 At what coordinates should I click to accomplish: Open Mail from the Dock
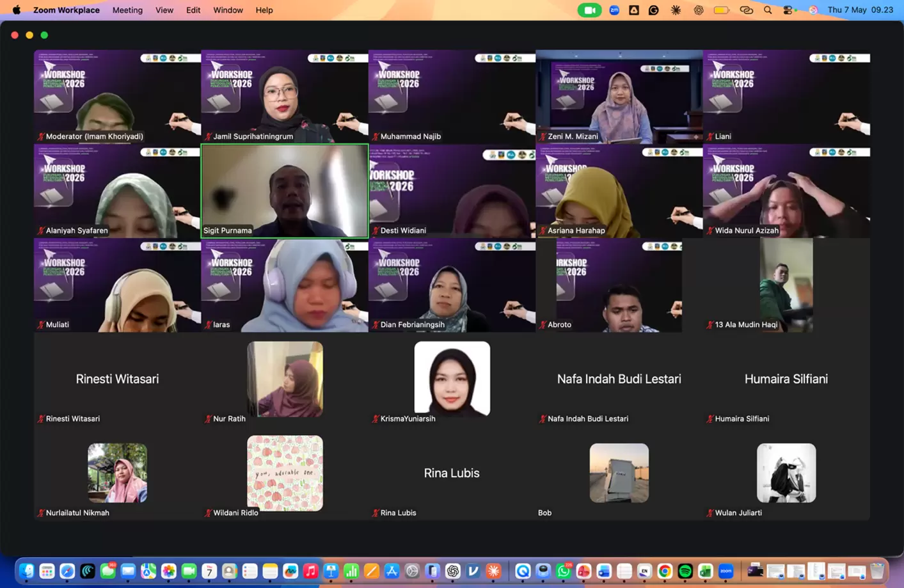pos(128,571)
